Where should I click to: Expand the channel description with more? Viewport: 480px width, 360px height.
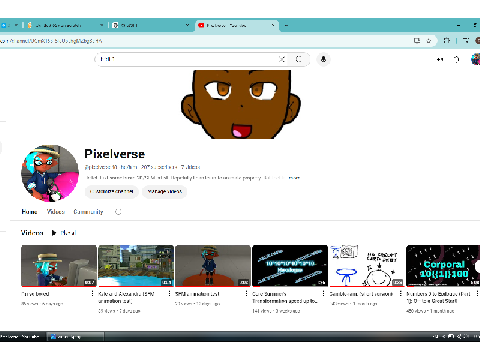coord(294,178)
